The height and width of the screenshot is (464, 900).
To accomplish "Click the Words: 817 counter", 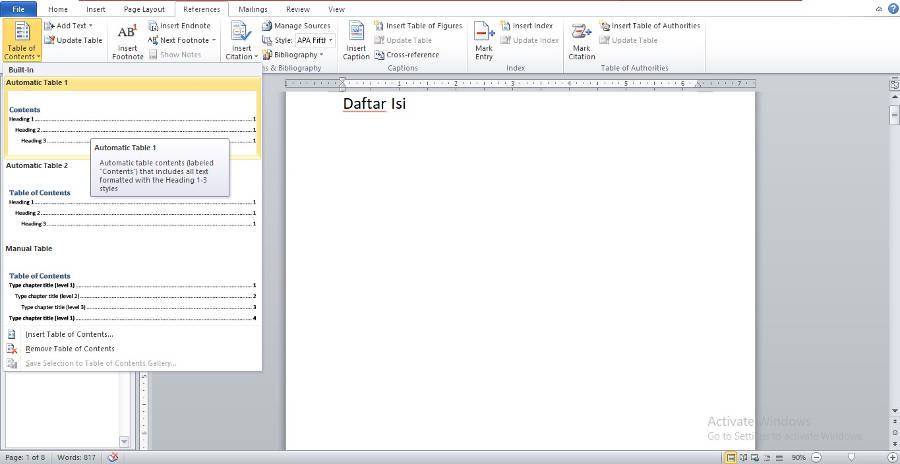I will click(77, 458).
